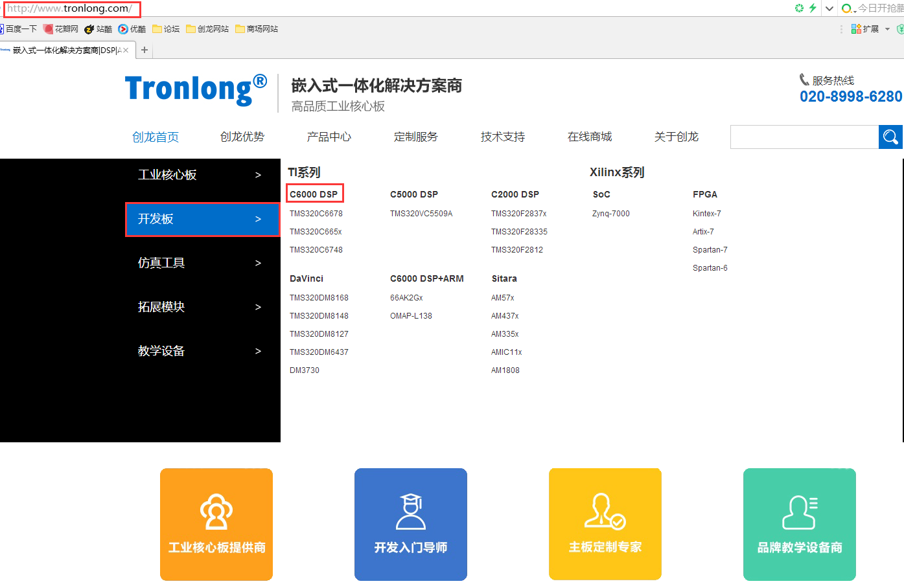Image resolution: width=904 pixels, height=588 pixels.
Task: Click the site search input field
Action: [804, 137]
